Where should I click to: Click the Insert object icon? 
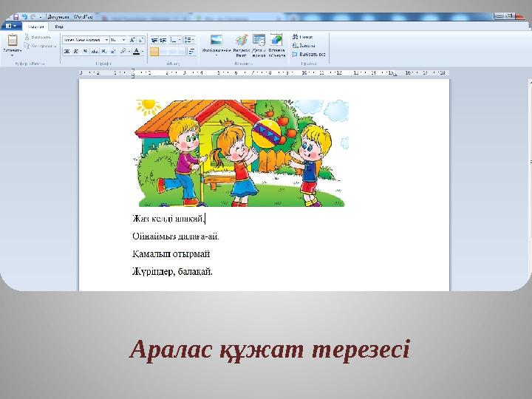(276, 41)
